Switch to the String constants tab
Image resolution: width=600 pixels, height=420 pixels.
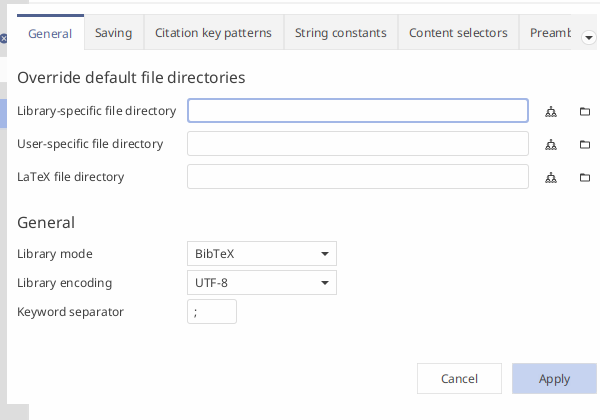click(341, 33)
